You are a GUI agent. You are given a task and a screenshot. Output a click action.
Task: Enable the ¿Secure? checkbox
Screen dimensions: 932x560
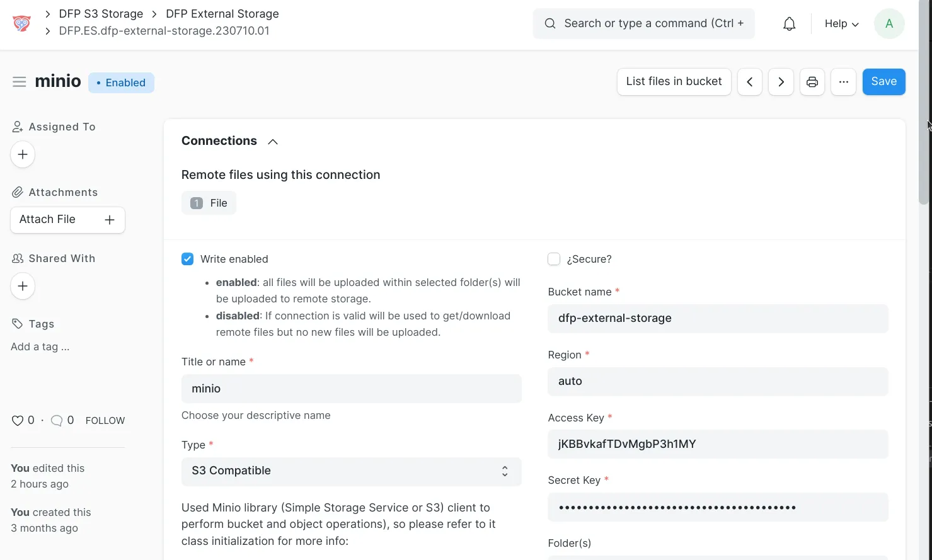(554, 259)
